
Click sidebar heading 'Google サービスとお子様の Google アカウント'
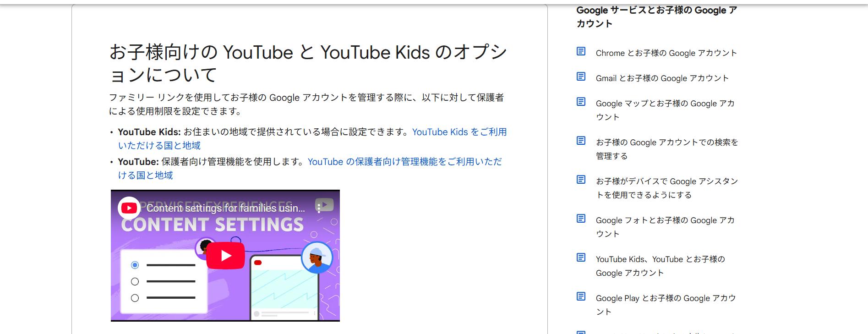tap(656, 17)
